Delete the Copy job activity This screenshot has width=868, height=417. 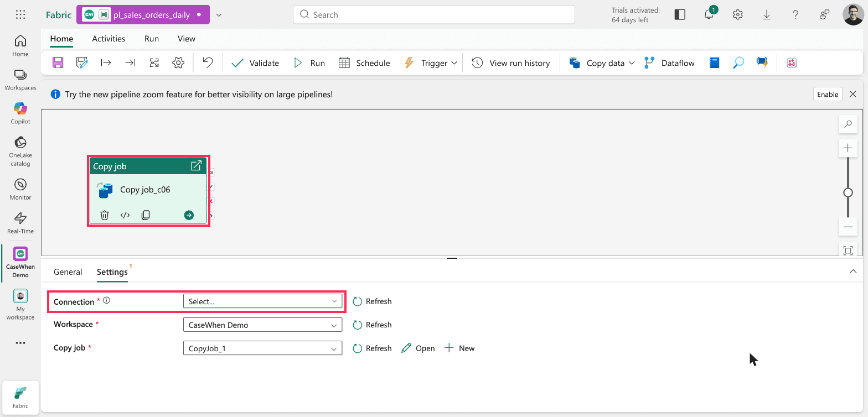coord(105,215)
